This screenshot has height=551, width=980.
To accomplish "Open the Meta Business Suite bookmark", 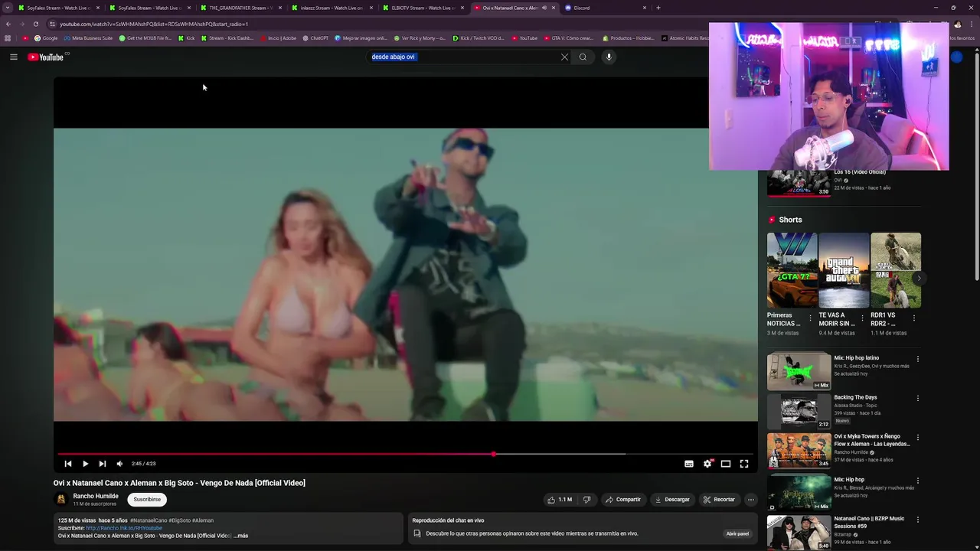I will 88,37.
